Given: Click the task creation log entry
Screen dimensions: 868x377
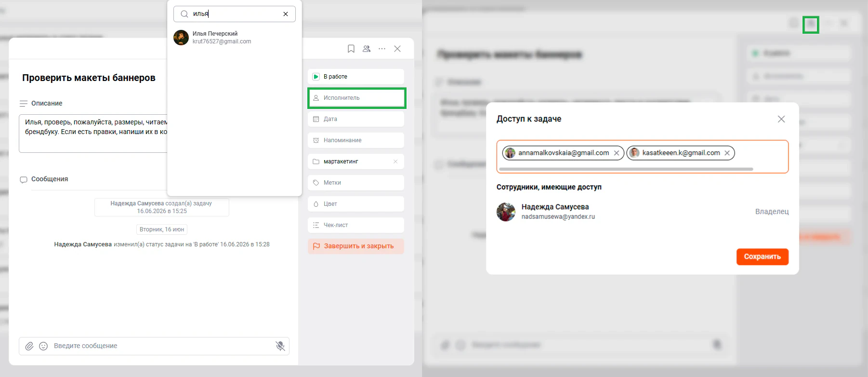Looking at the screenshot, I should click(162, 207).
